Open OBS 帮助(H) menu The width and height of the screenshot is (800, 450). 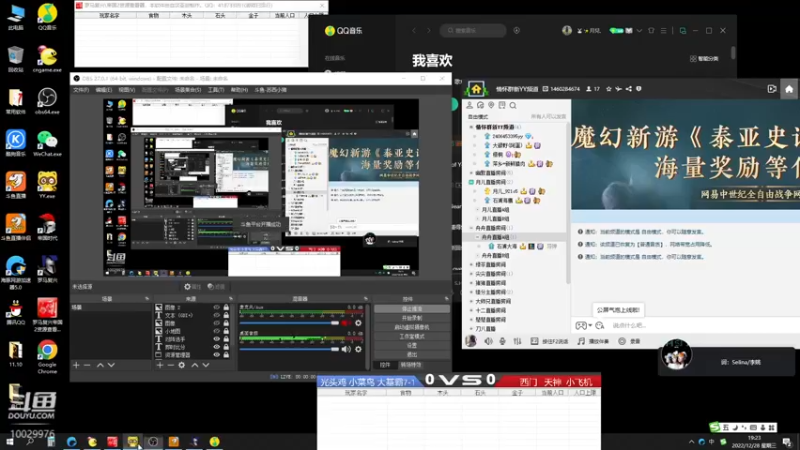(239, 90)
